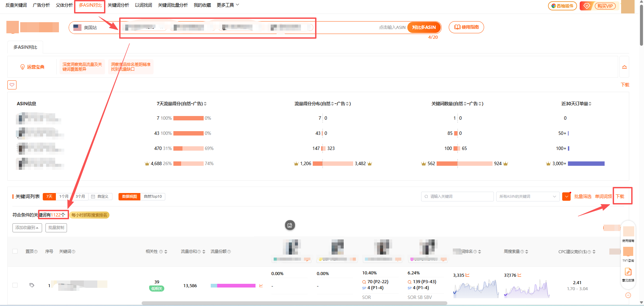Click the minus circle collapse icon
Screen dimensions: 644x306
coord(628,295)
